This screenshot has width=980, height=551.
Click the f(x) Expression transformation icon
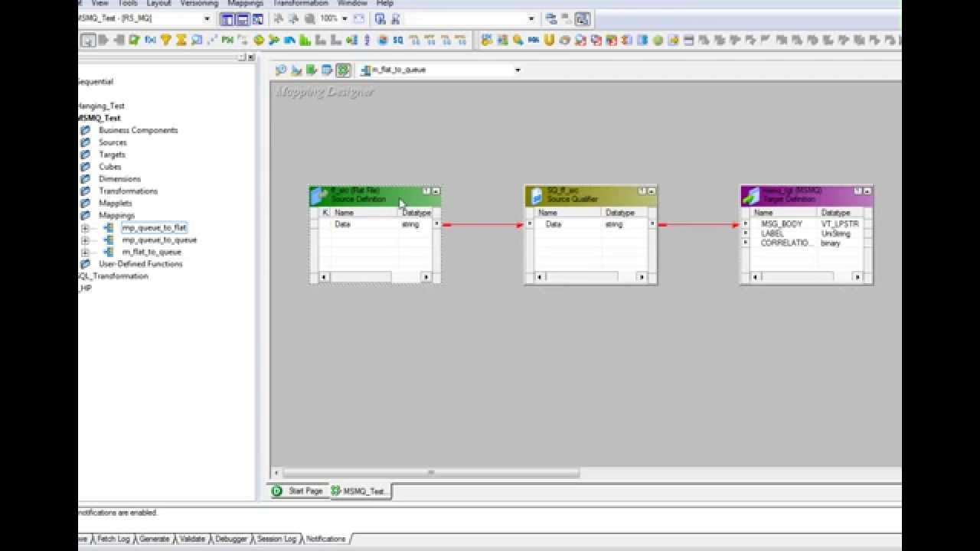click(x=150, y=40)
